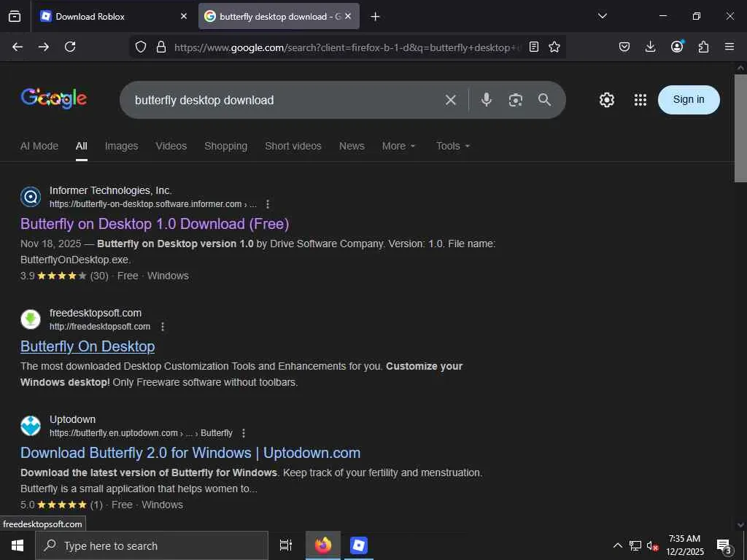Close the butterfly desktop download tab
747x560 pixels.
pyautogui.click(x=348, y=16)
